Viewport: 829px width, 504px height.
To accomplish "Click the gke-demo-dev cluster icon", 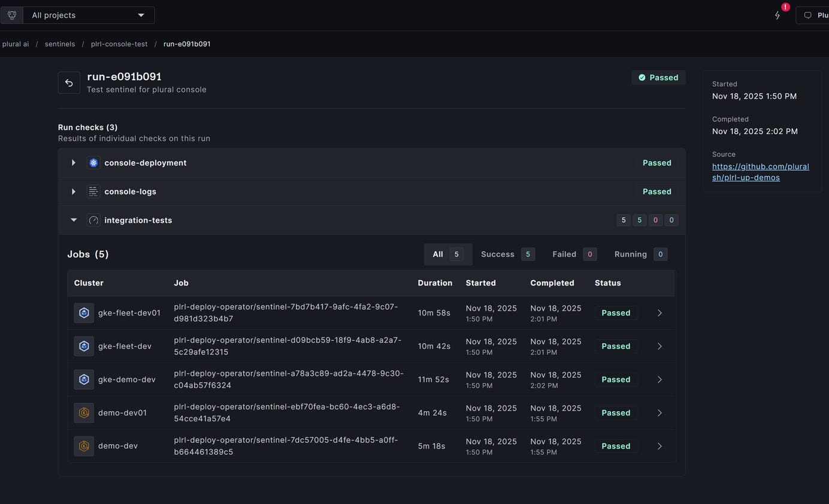I will (84, 379).
